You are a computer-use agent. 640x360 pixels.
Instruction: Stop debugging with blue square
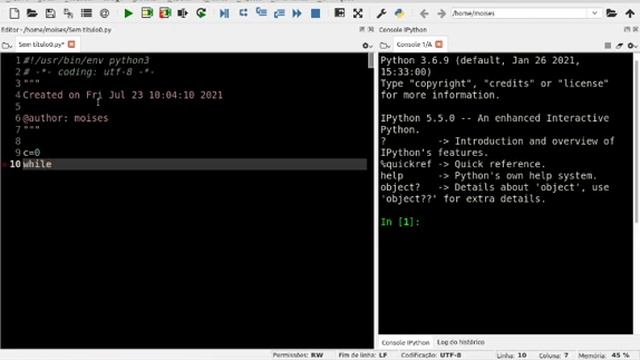click(315, 13)
